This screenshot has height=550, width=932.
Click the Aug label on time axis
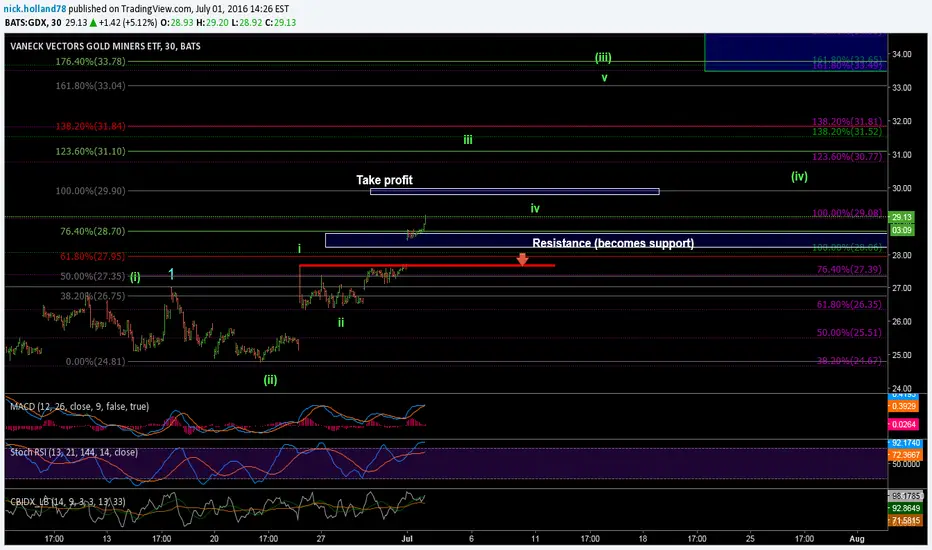coord(857,539)
